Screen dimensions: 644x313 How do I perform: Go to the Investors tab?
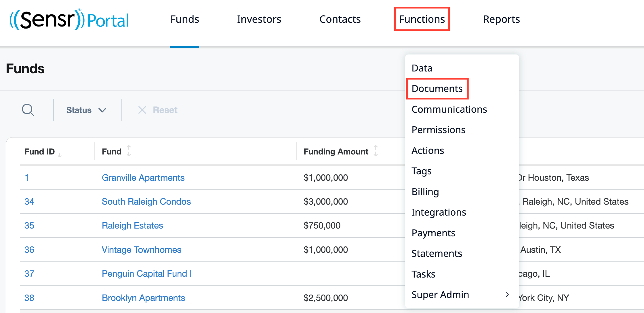tap(259, 19)
